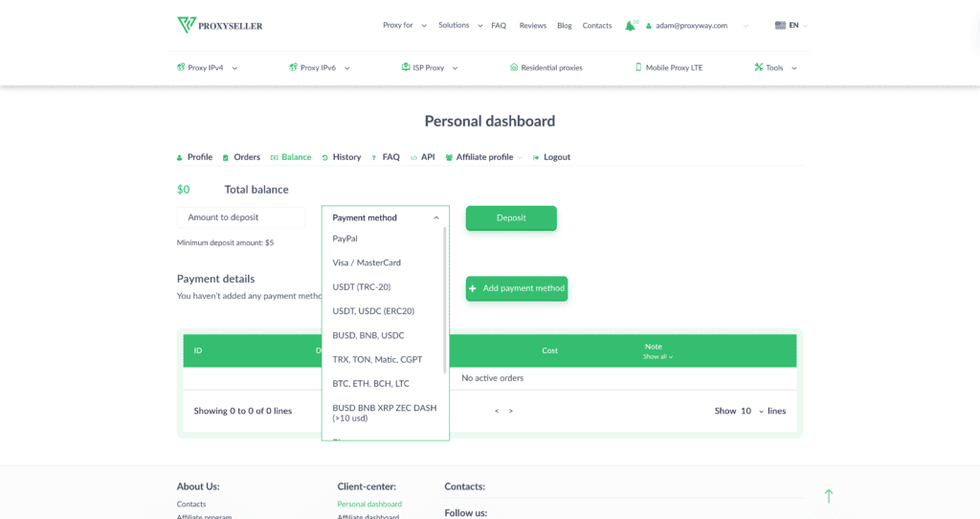Select BTC, ETH, BCH, LTC option
This screenshot has height=519, width=980.
pyautogui.click(x=370, y=383)
